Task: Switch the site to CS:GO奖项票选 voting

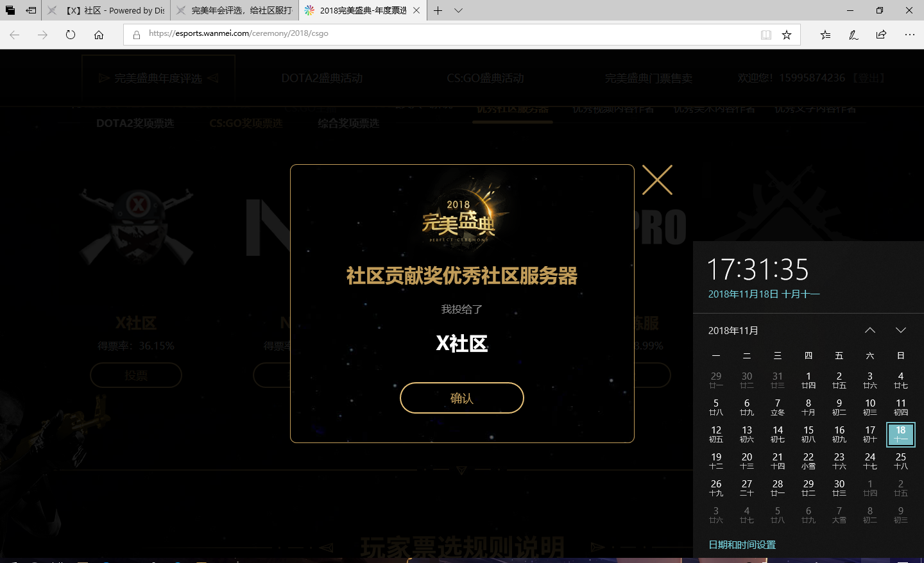Action: pyautogui.click(x=246, y=124)
